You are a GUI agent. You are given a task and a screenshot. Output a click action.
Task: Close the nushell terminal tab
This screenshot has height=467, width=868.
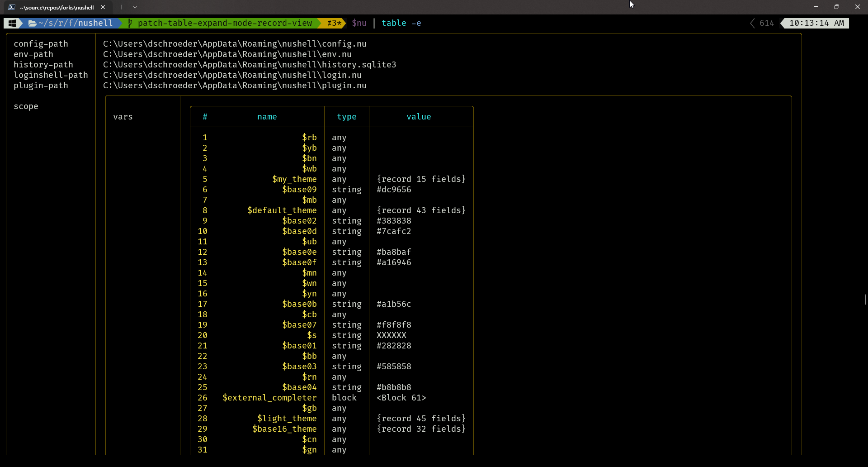pos(103,7)
